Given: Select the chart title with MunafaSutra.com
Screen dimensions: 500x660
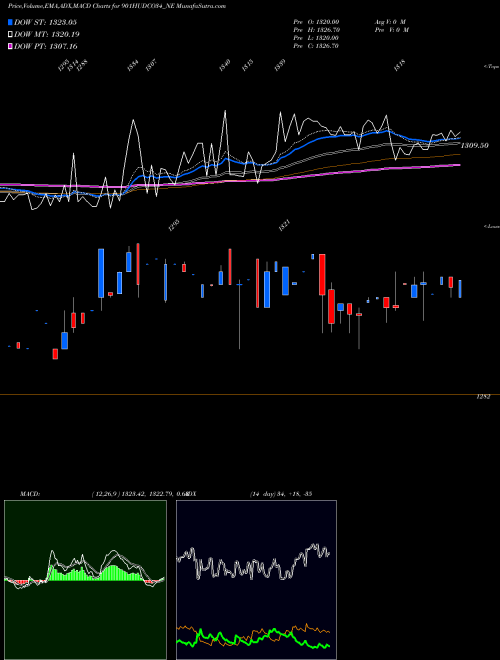Looking at the screenshot, I should click(117, 6).
